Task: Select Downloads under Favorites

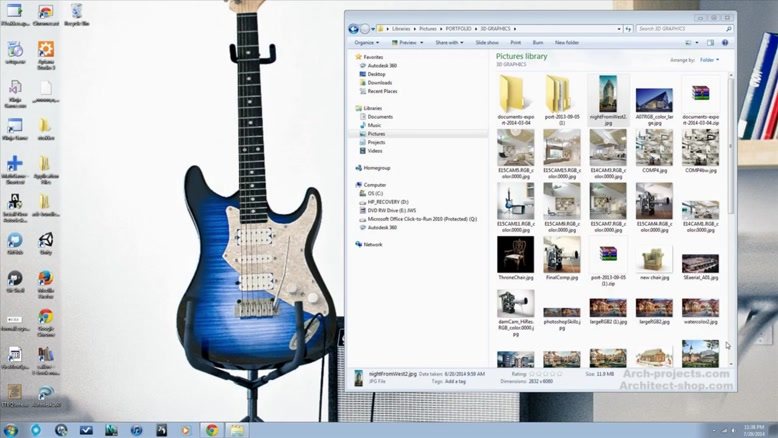Action: [379, 82]
